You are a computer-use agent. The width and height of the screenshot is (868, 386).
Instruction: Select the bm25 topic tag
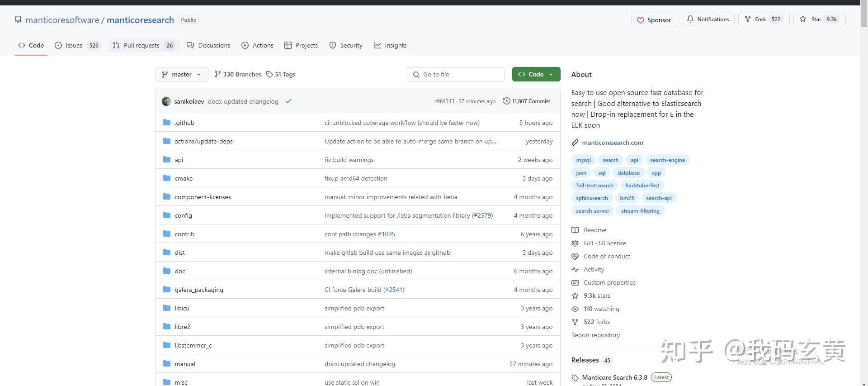click(x=627, y=198)
